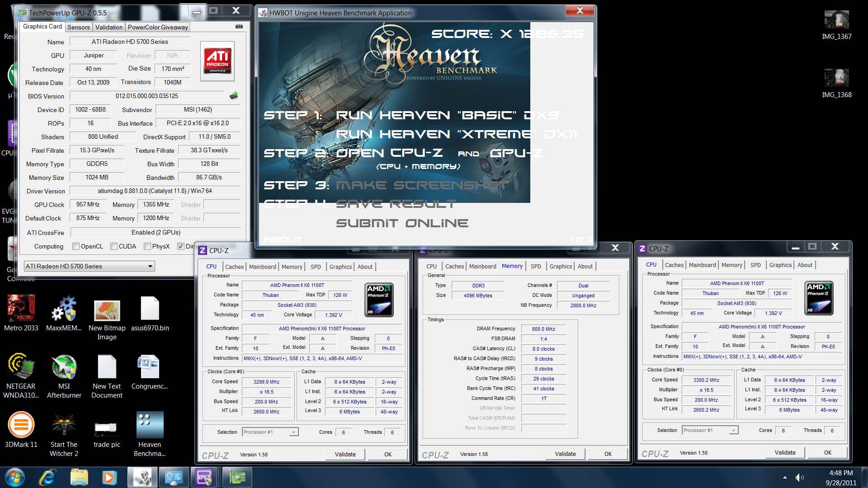Click Make Screenshot step in Heaven app
This screenshot has height=488, width=868.
pos(422,185)
